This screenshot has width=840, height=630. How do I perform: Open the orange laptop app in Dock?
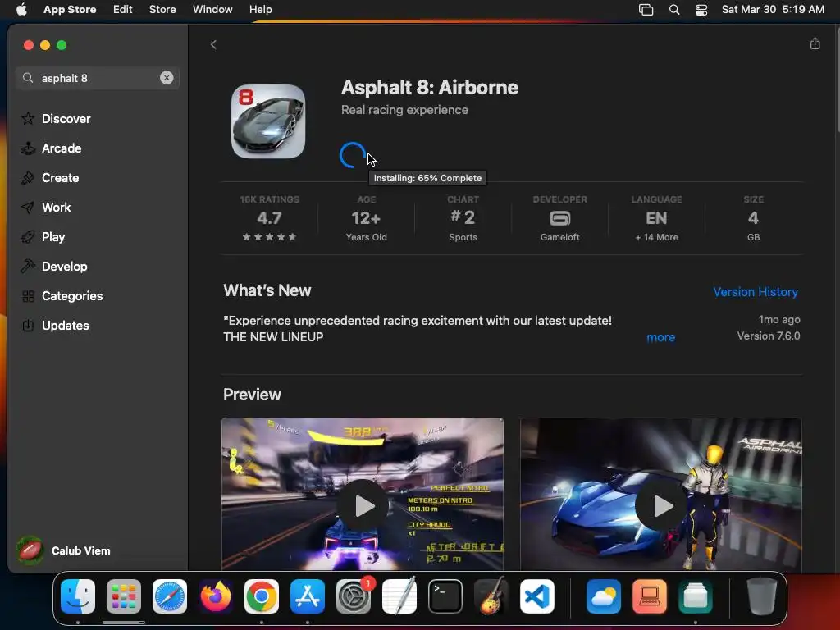(650, 596)
